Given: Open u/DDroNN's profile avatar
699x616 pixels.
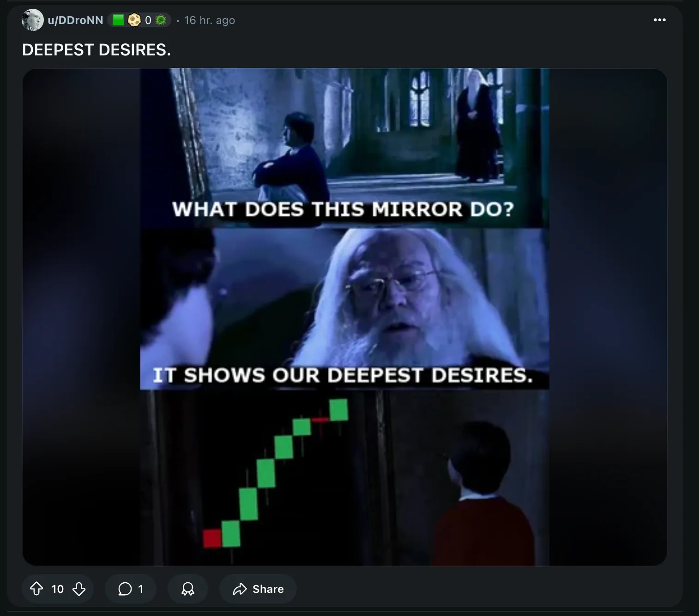Looking at the screenshot, I should [x=32, y=20].
